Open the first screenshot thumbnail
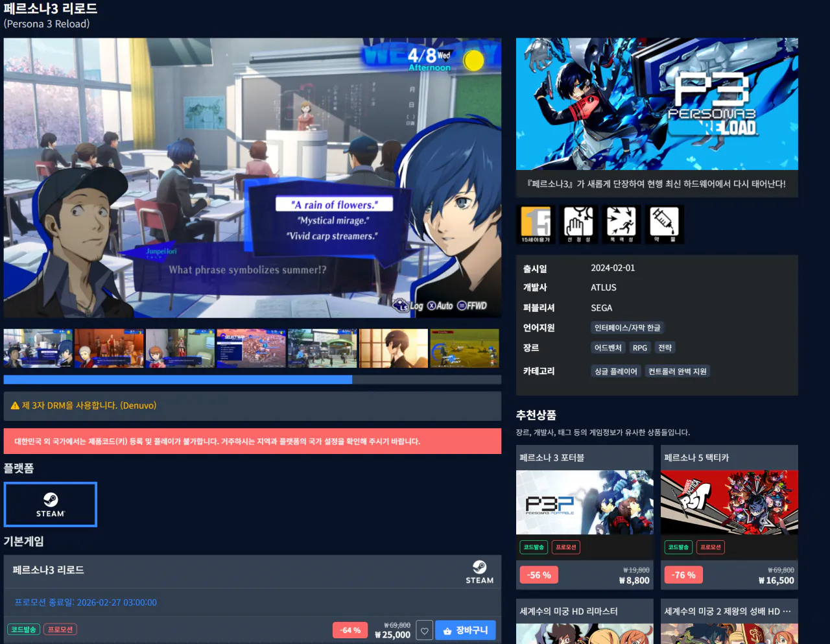The width and height of the screenshot is (830, 644). [38, 348]
